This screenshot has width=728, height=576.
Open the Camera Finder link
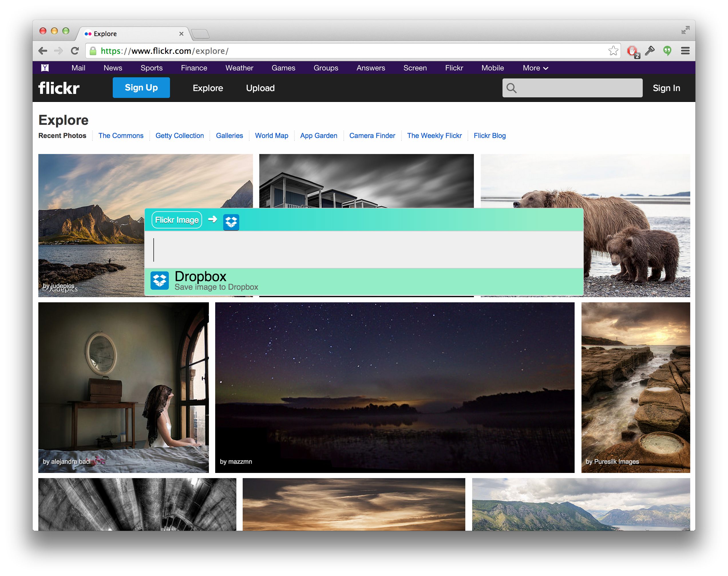pyautogui.click(x=372, y=136)
